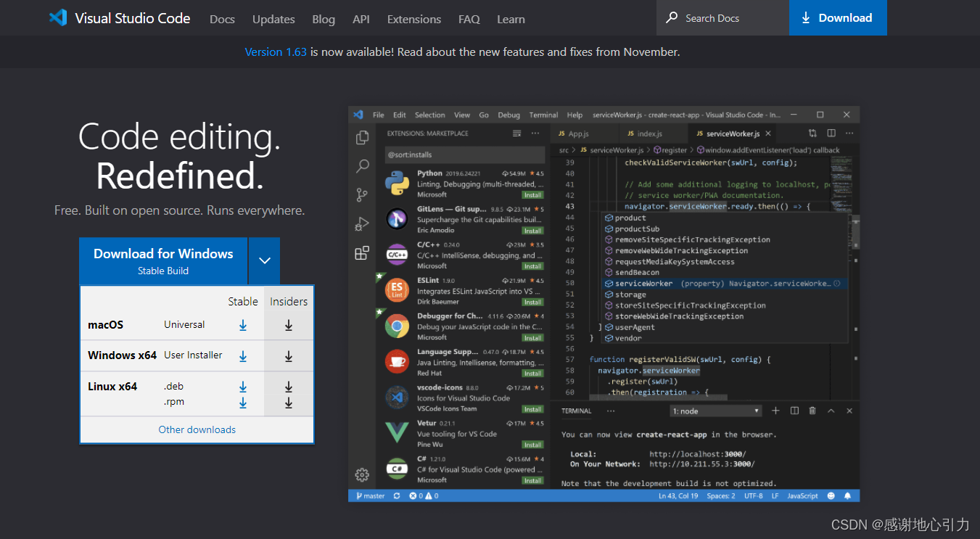Select the Run and Debug icon
Image resolution: width=980 pixels, height=539 pixels.
point(362,223)
